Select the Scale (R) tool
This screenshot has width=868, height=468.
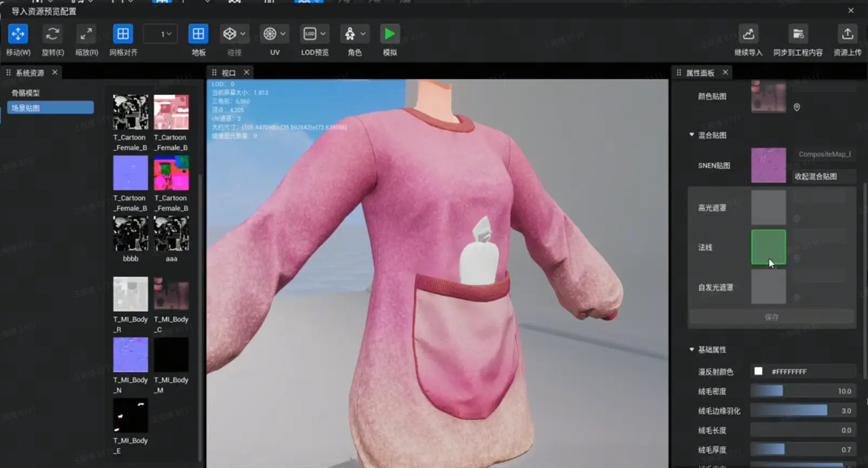click(86, 34)
